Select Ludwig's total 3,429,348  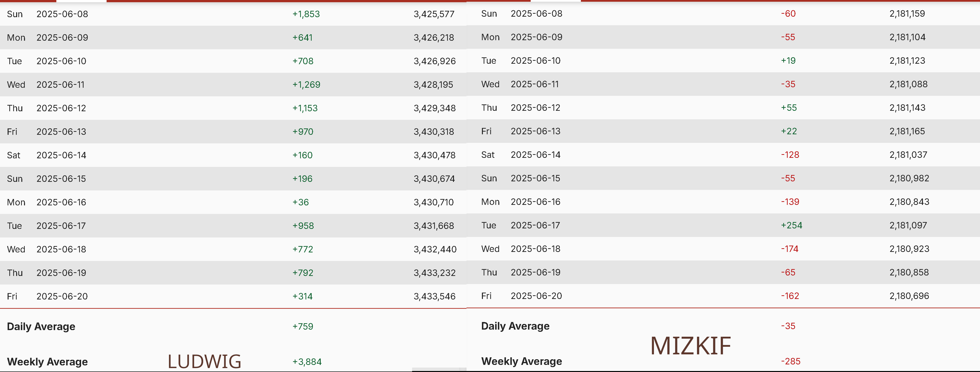coord(435,108)
